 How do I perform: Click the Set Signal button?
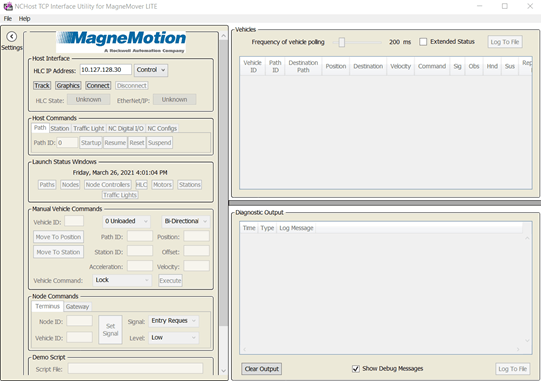point(110,330)
